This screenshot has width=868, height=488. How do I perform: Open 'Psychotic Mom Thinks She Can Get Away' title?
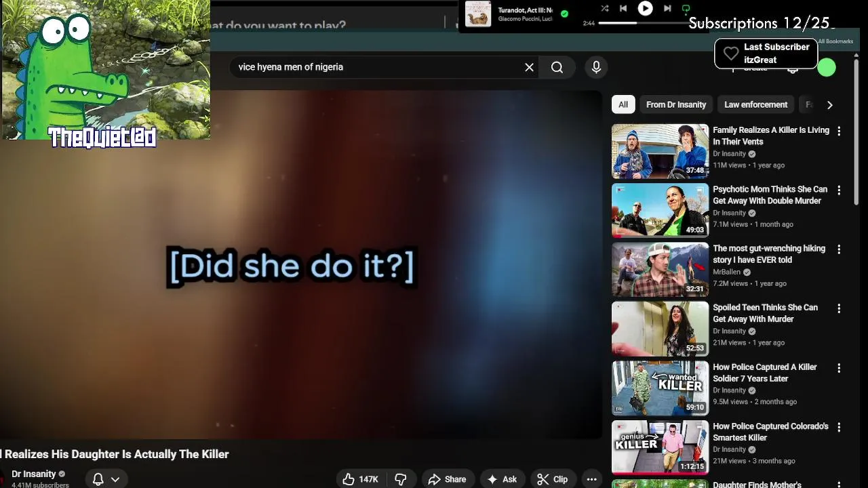tap(770, 195)
